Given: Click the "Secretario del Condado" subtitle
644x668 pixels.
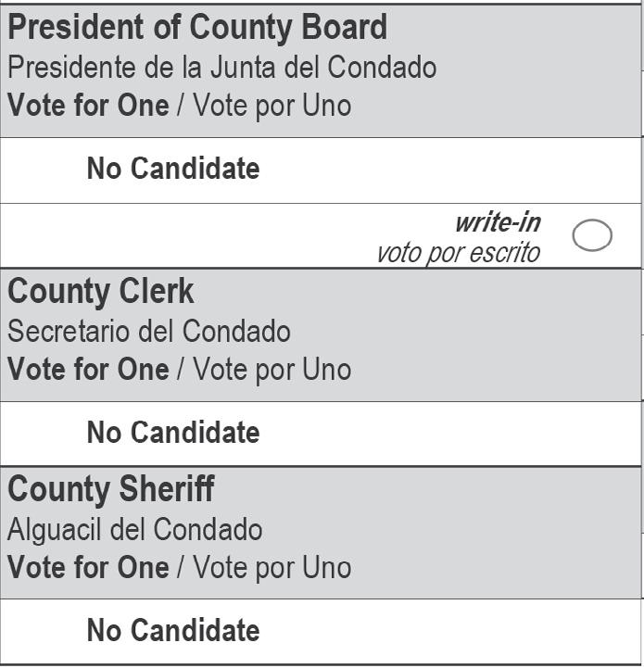Looking at the screenshot, I should [x=149, y=331].
